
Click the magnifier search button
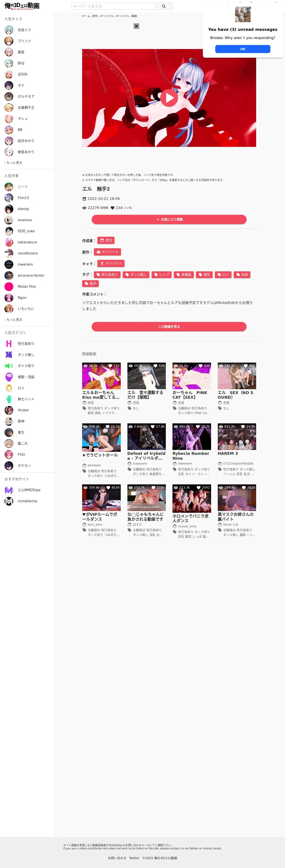pyautogui.click(x=164, y=6)
